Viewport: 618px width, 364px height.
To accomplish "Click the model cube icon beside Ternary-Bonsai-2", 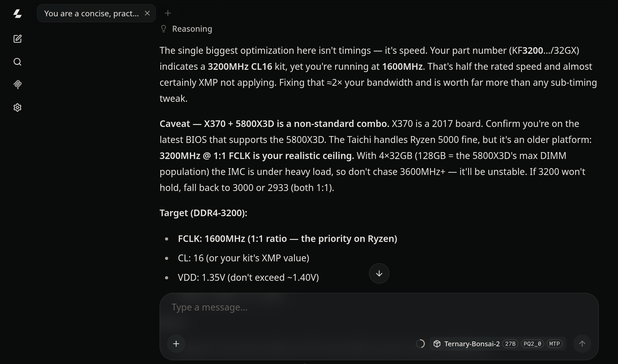I will (437, 344).
